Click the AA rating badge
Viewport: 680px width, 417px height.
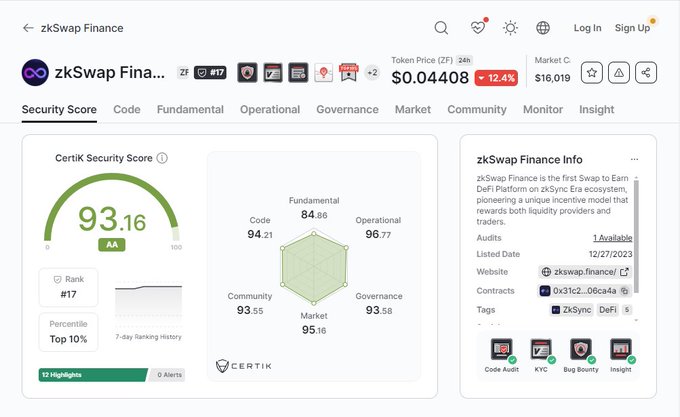[112, 244]
